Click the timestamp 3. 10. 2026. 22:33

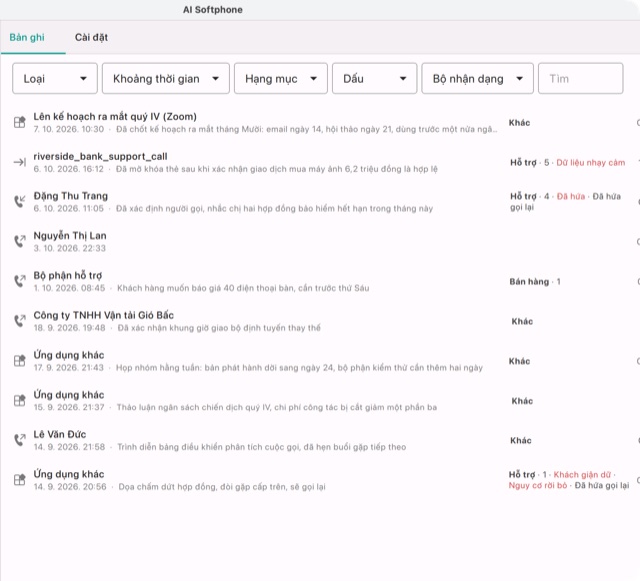pyautogui.click(x=69, y=248)
